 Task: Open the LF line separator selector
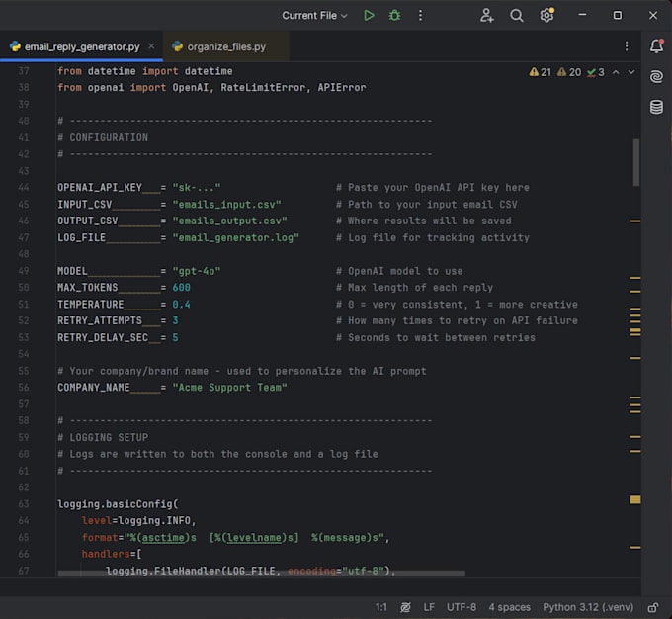[429, 607]
